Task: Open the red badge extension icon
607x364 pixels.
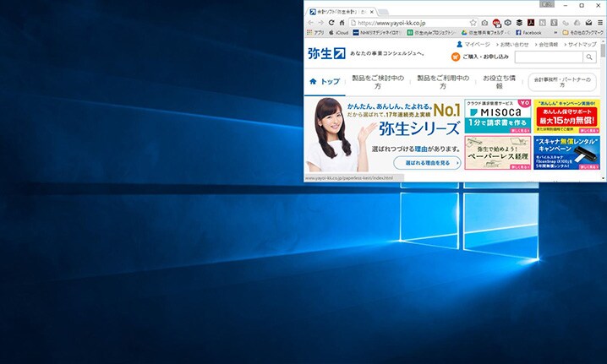Action: coord(496,23)
